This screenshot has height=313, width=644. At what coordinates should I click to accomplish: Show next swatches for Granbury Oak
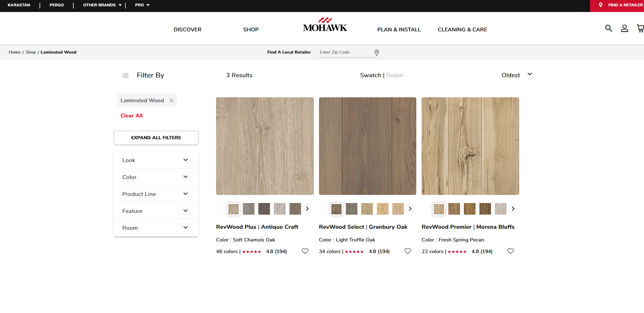(410, 209)
